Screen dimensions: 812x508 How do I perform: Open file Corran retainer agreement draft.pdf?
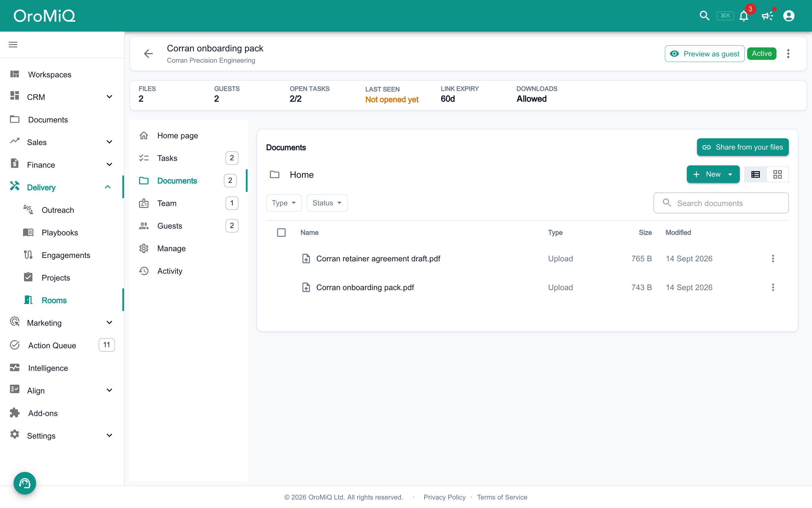(378, 259)
